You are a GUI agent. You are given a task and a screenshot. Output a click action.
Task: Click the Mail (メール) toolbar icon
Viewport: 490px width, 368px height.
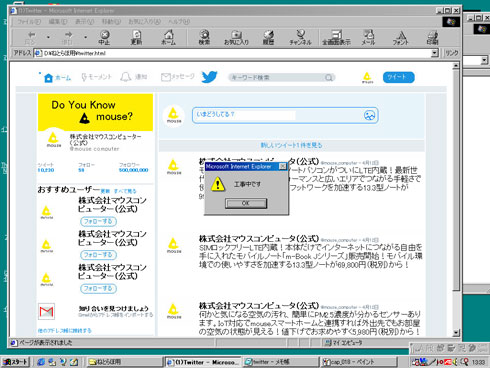[x=368, y=37]
